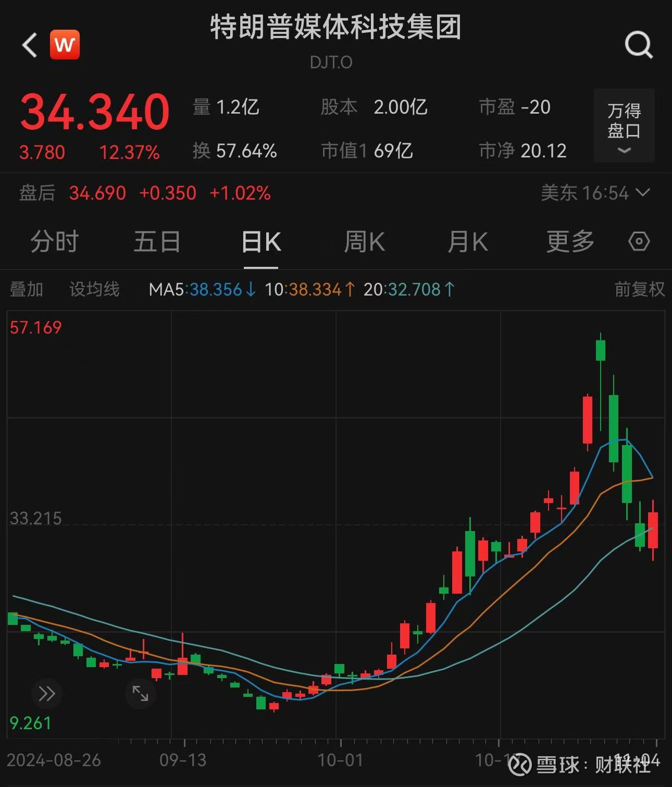Switch to the 分时 tab
672x787 pixels.
[55, 242]
